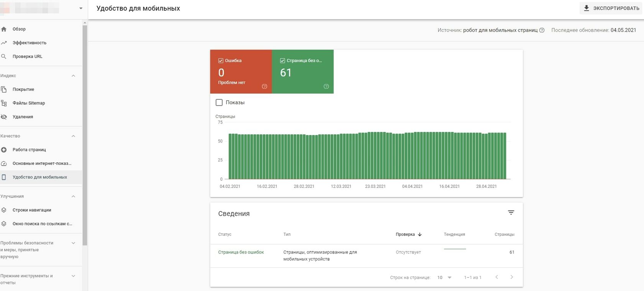644x291 pixels.
Task: Expand Прежние инструменты и отчеты section
Action: [x=73, y=276]
